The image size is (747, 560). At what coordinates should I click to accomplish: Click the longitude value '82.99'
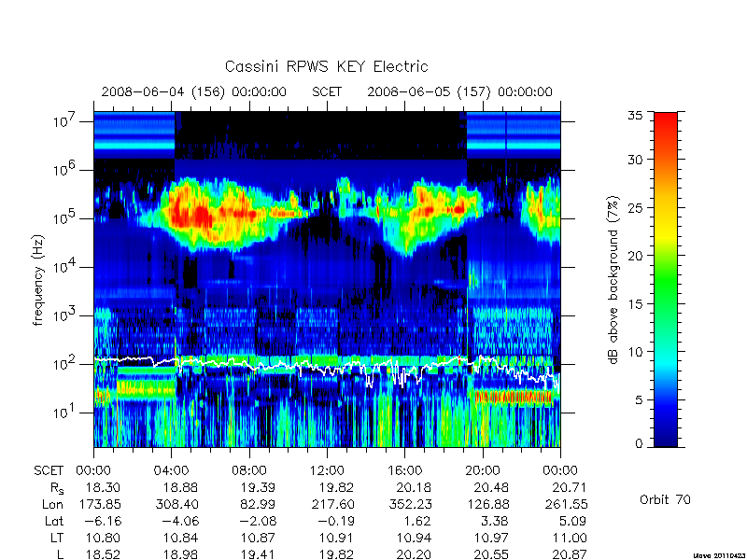click(x=260, y=504)
